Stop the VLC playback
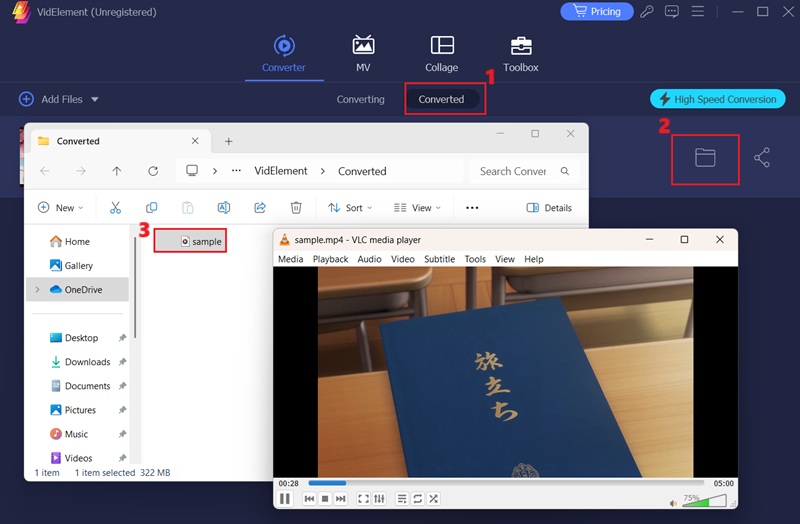The width and height of the screenshot is (800, 524). click(x=325, y=498)
